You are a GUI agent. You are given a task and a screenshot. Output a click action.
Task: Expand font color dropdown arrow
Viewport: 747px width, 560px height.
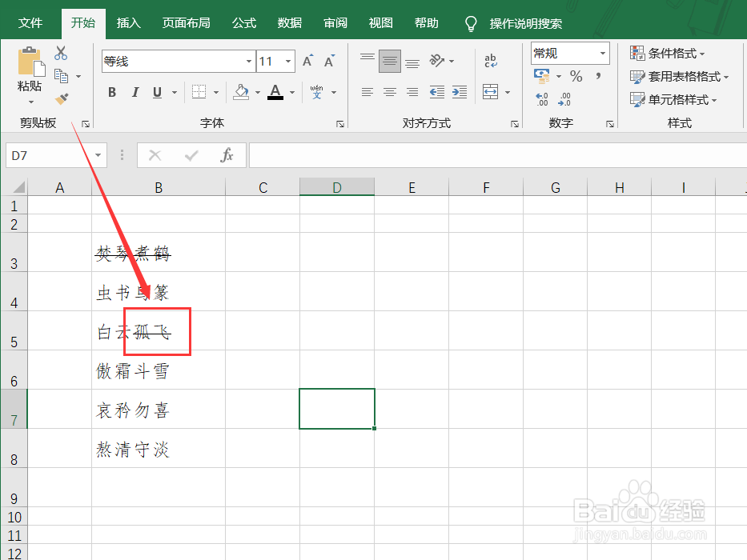click(x=292, y=92)
